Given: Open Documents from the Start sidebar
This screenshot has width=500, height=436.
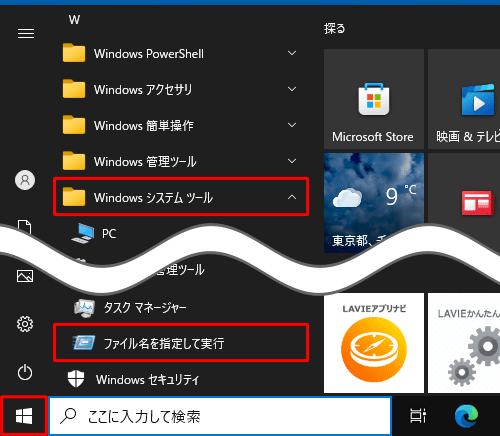Looking at the screenshot, I should coord(25,227).
